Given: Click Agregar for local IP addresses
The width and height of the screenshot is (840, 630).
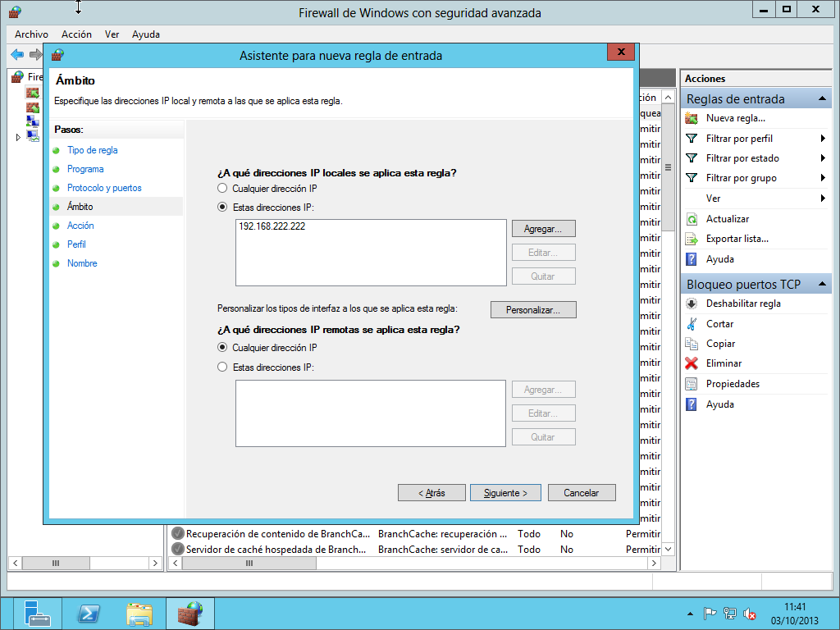Looking at the screenshot, I should (x=543, y=229).
